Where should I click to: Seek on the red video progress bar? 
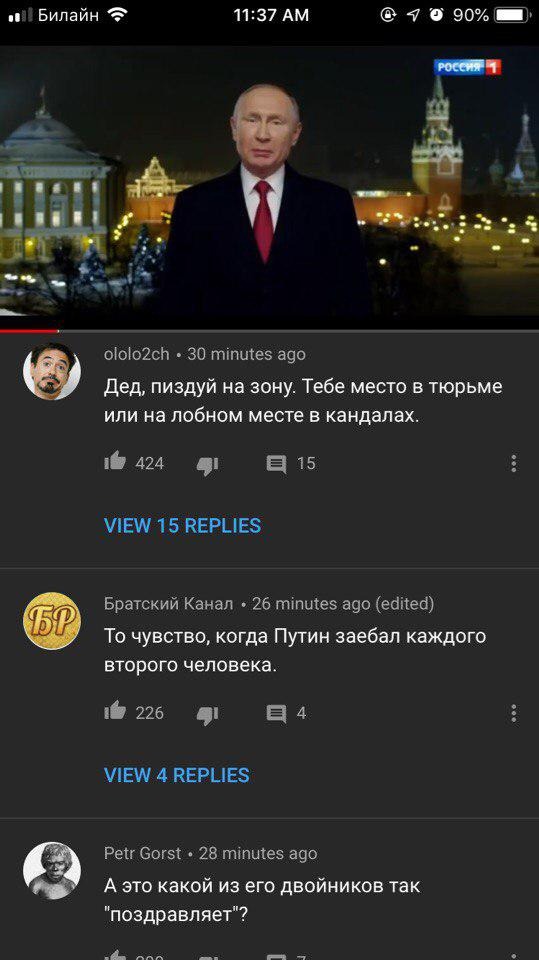coord(270,331)
